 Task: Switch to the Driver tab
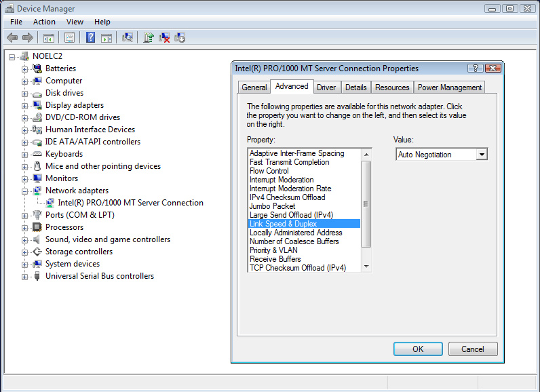(326, 87)
